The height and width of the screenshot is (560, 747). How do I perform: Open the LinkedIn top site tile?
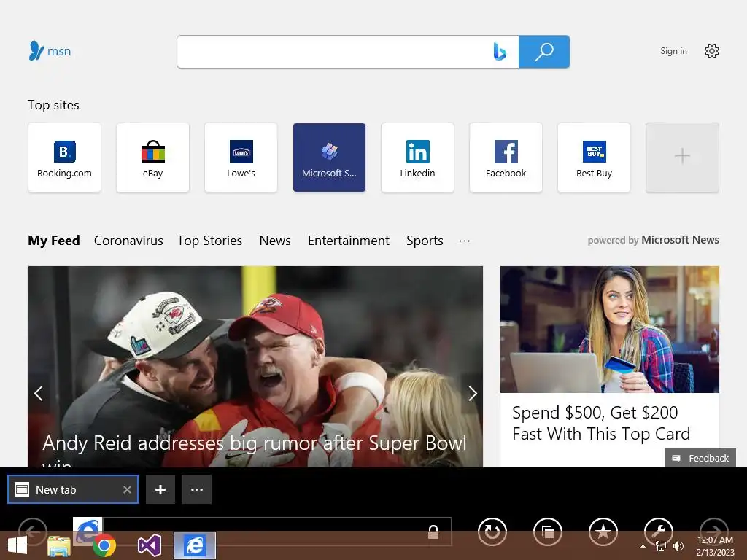417,157
